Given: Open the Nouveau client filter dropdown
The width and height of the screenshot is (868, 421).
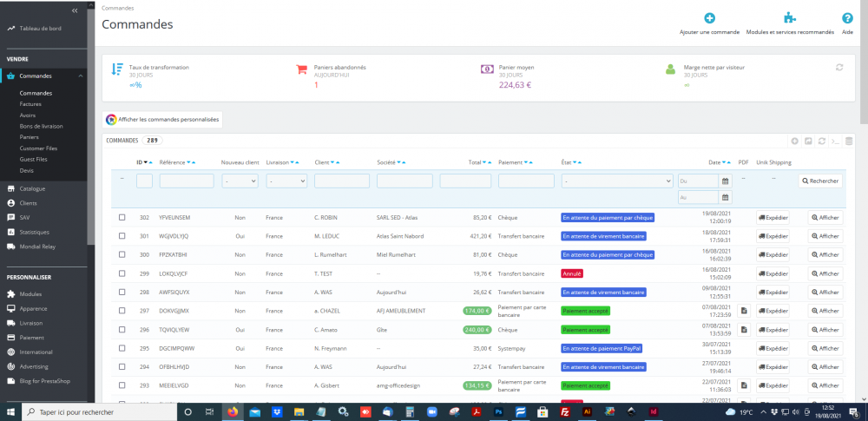Looking at the screenshot, I should coord(240,181).
